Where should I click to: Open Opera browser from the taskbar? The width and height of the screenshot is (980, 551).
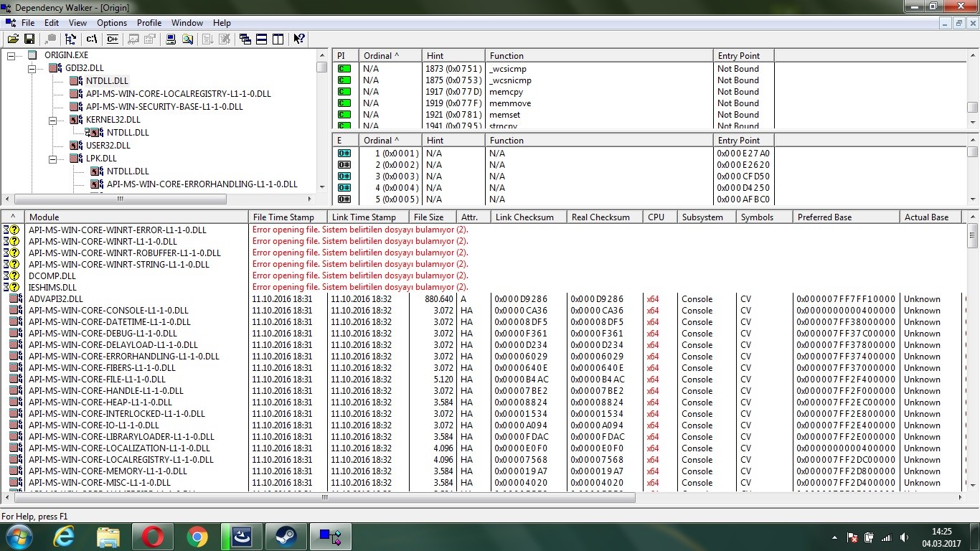pos(152,537)
